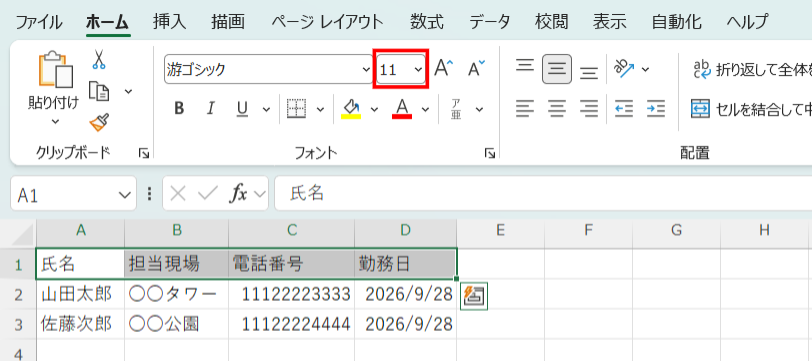This screenshot has height=361, width=812.
Task: Click 折り返して全体を wrap text button
Action: (x=751, y=69)
